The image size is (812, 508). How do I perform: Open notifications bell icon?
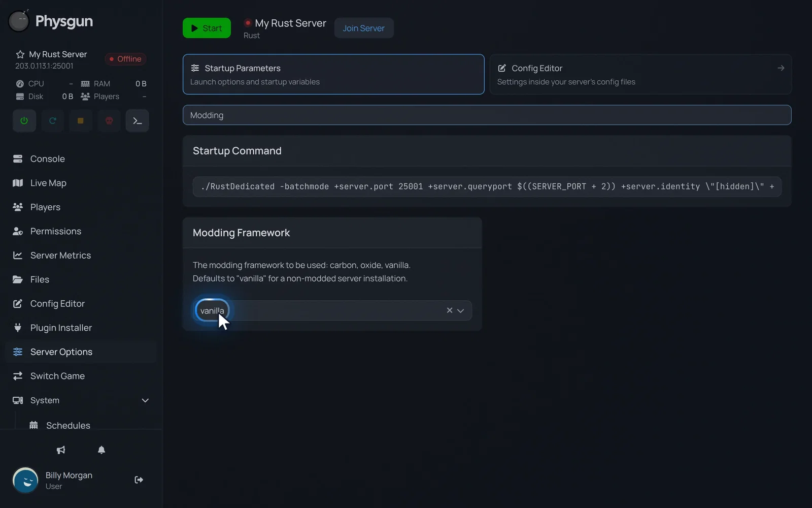[101, 450]
